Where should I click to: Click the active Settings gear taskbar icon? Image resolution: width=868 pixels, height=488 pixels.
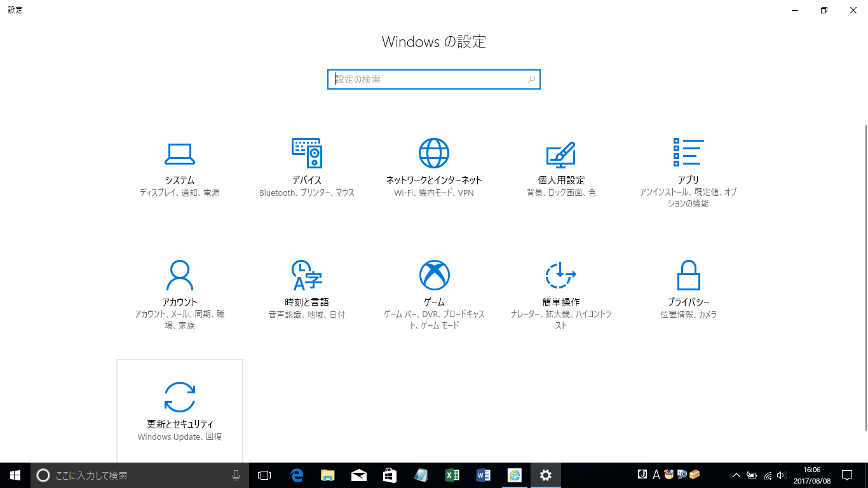tap(546, 475)
